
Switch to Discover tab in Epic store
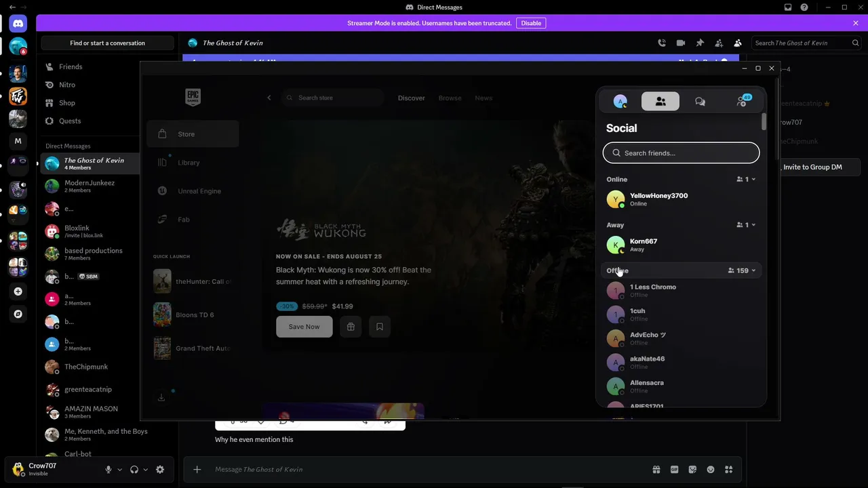pos(412,98)
